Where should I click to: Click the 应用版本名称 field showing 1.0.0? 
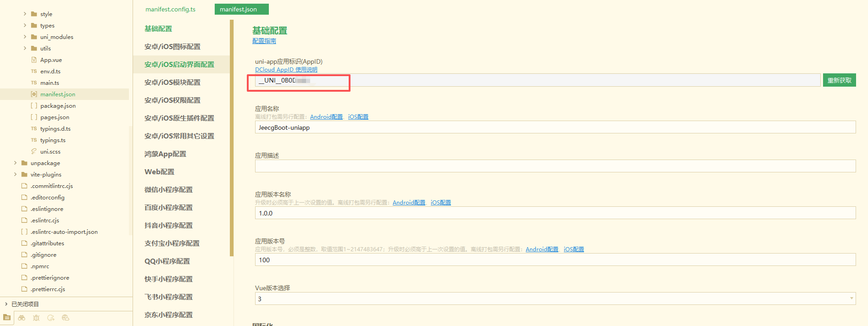tap(555, 213)
